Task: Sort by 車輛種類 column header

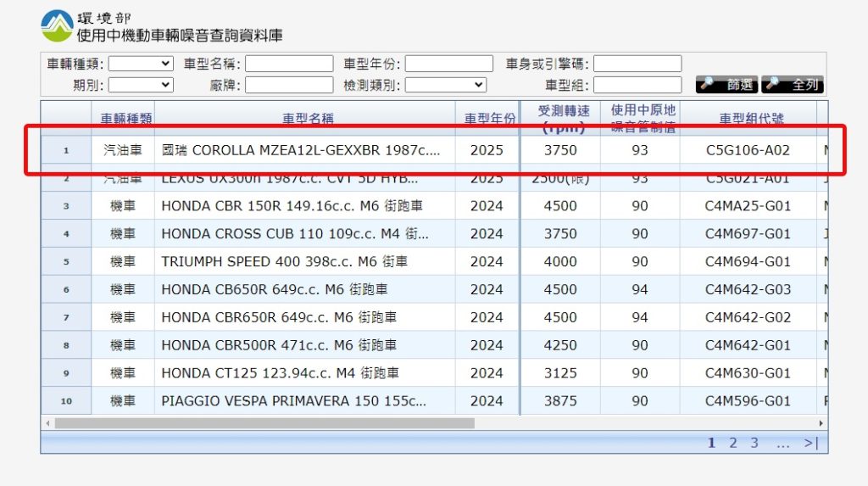Action: point(126,118)
